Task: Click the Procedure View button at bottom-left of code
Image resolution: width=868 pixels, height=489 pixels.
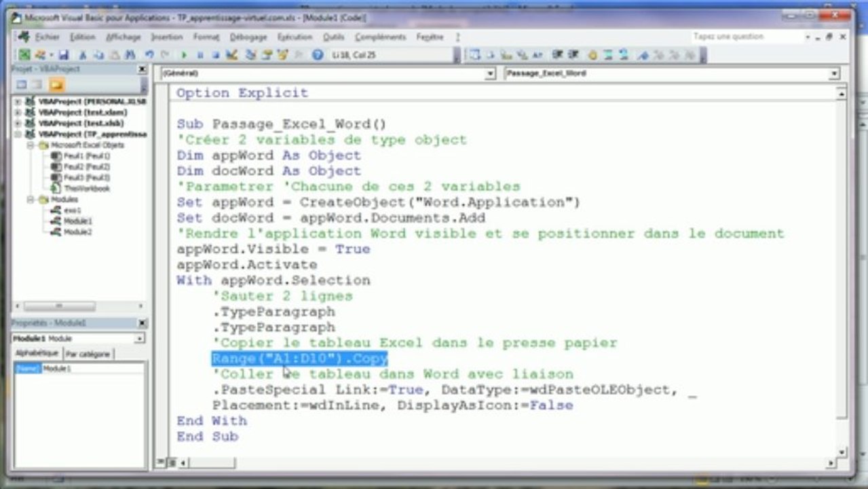Action: tap(162, 463)
